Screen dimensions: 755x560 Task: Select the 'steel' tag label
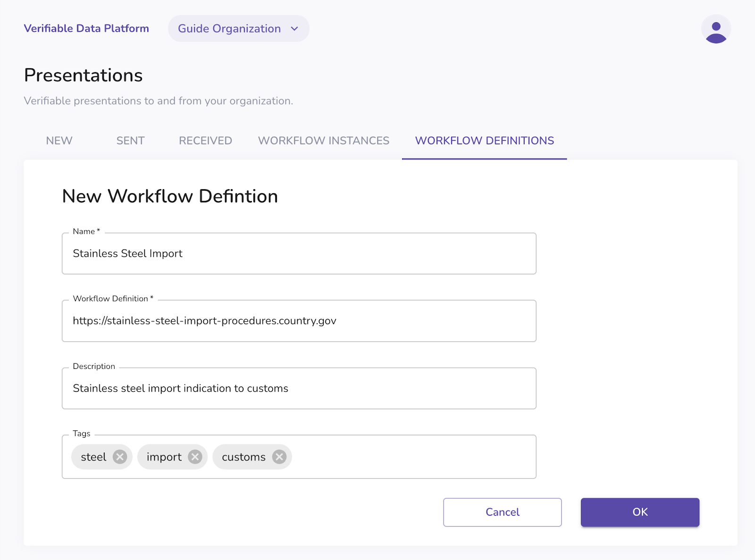[x=93, y=457]
